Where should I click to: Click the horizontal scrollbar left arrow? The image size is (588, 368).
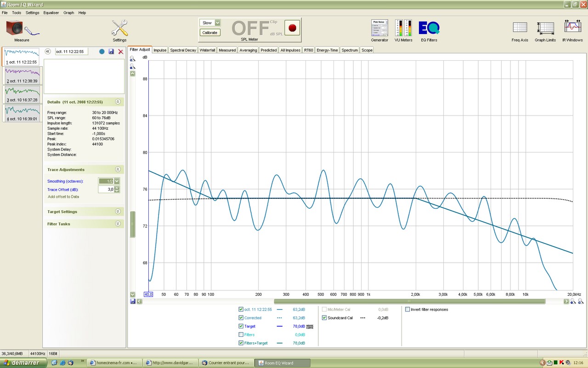point(139,301)
